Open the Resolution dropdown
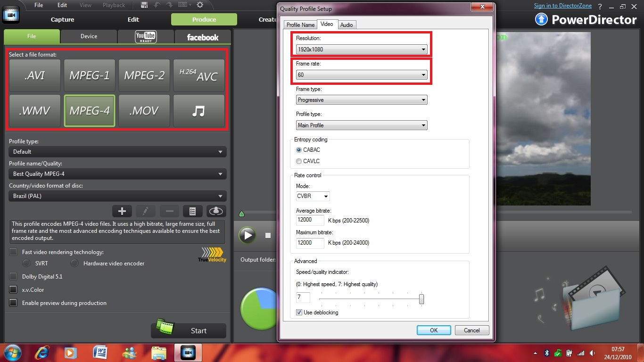 tap(362, 49)
